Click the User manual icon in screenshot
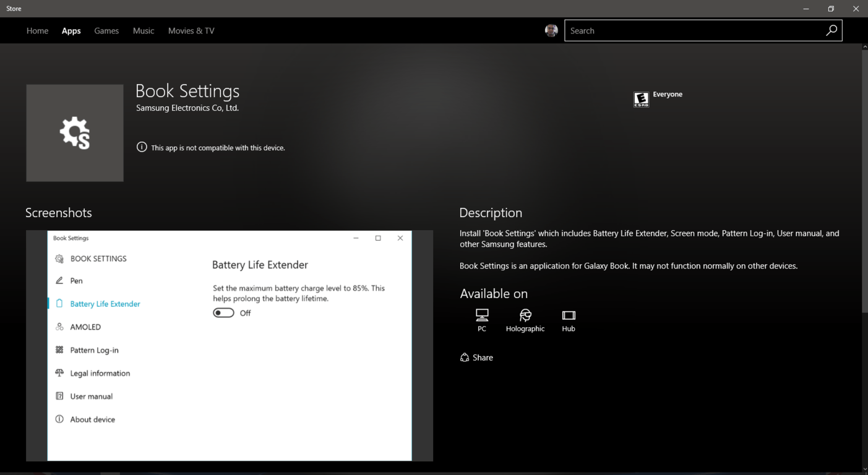Viewport: 868px width, 475px height. pyautogui.click(x=59, y=396)
